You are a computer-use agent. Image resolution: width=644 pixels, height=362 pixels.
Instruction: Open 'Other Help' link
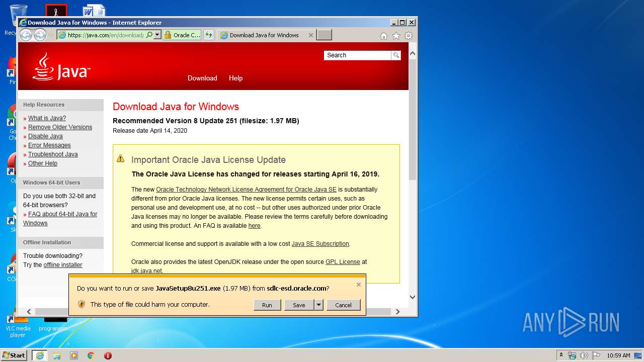pyautogui.click(x=43, y=163)
